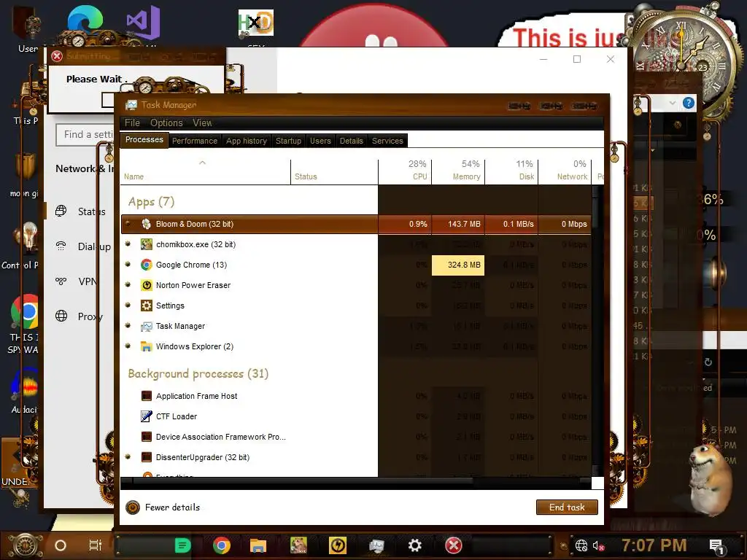
Task: Switch to the Services tab
Action: 387,141
